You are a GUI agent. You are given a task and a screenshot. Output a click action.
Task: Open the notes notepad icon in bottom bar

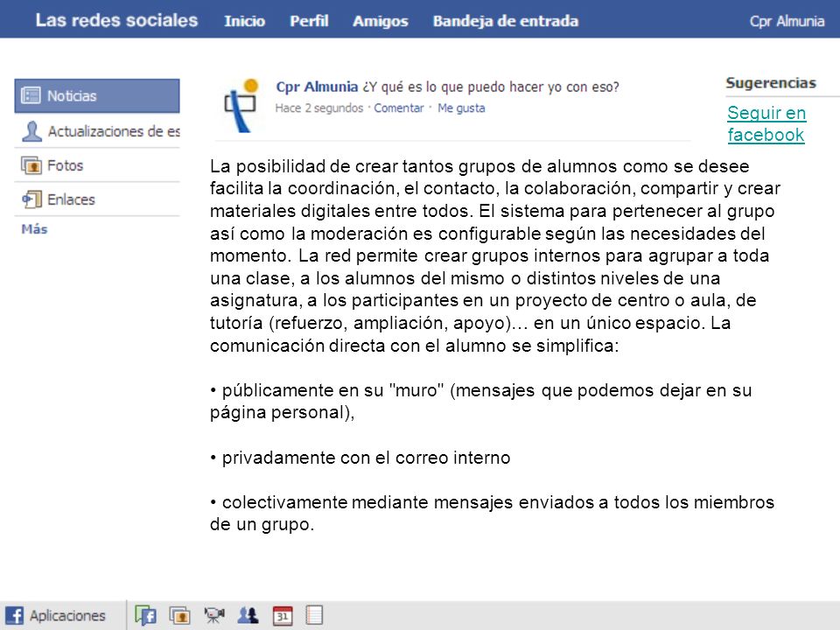point(314,615)
